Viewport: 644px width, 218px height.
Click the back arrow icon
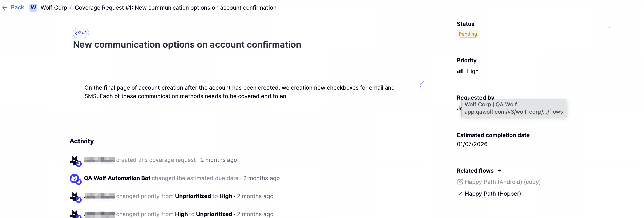(5, 8)
